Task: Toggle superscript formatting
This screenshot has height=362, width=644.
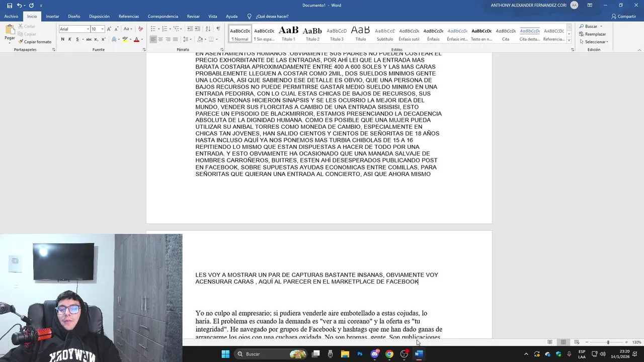Action: coord(103,39)
